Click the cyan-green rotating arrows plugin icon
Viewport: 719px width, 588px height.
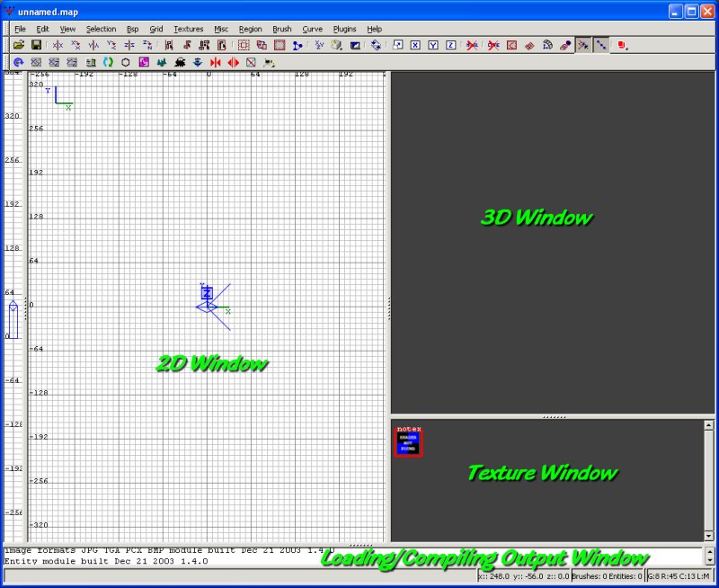coord(108,62)
